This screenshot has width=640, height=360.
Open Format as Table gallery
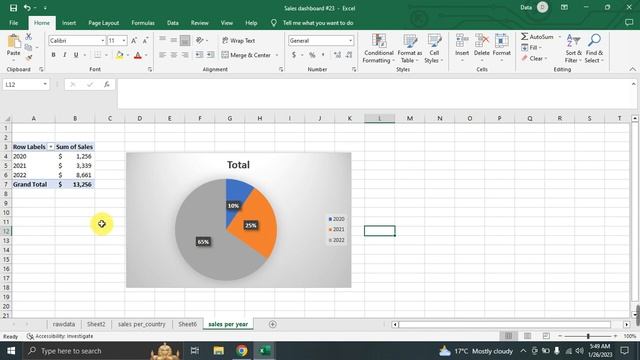pos(409,49)
